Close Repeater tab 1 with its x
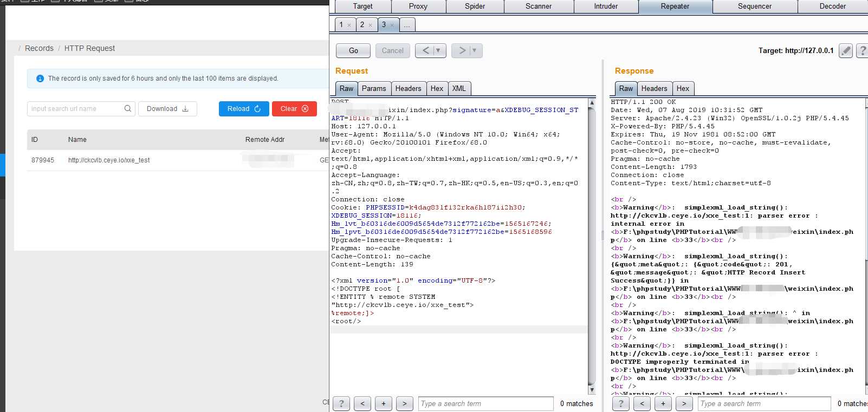Image resolution: width=868 pixels, height=412 pixels. [349, 25]
